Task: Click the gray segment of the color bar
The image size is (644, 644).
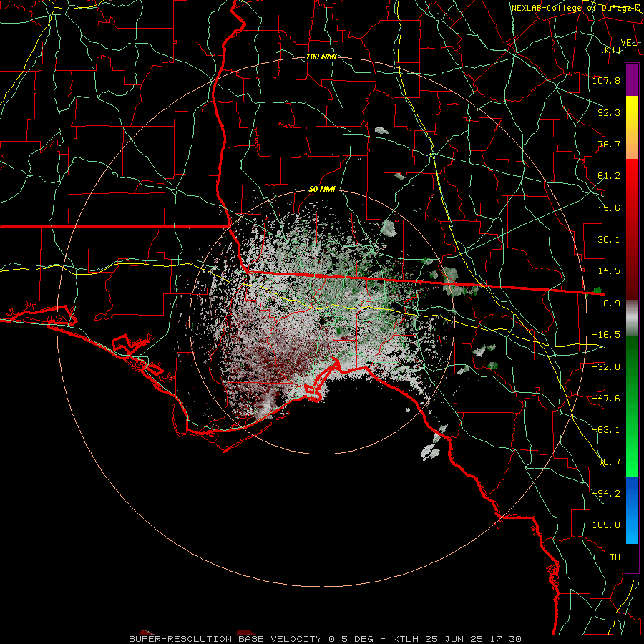Action: point(632,318)
